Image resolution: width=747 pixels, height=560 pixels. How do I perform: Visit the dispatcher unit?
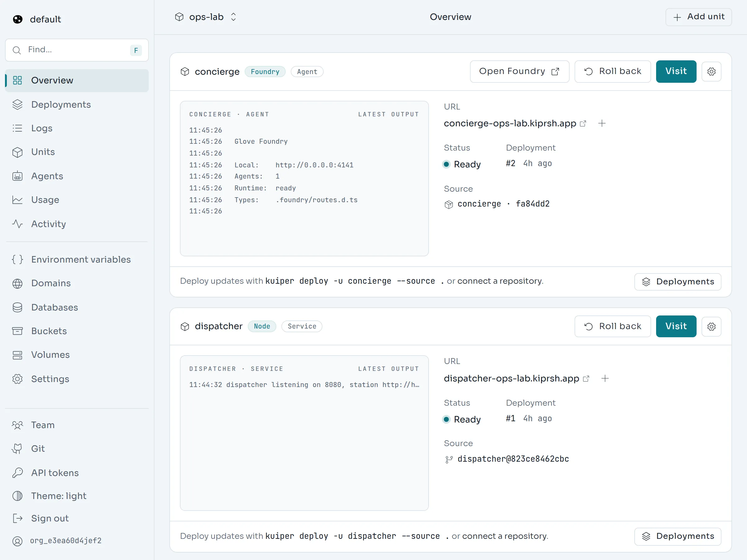(x=676, y=326)
